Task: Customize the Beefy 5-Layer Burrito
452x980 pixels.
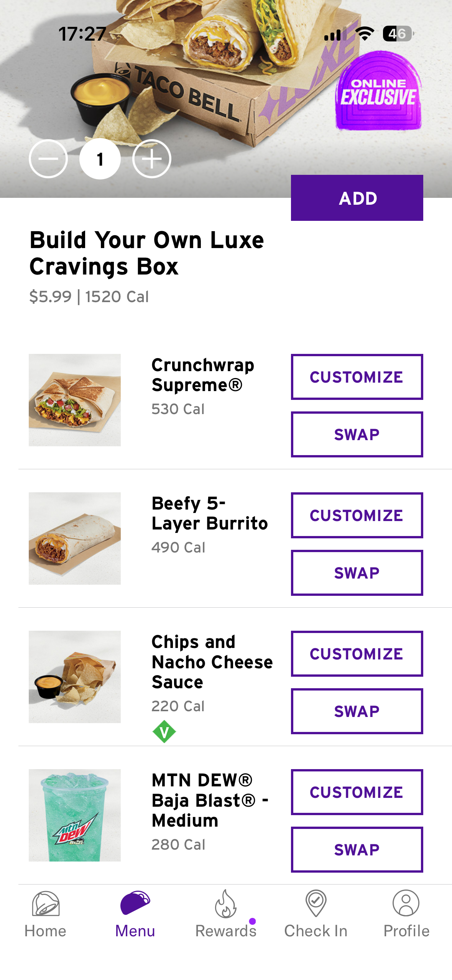Action: (x=357, y=515)
